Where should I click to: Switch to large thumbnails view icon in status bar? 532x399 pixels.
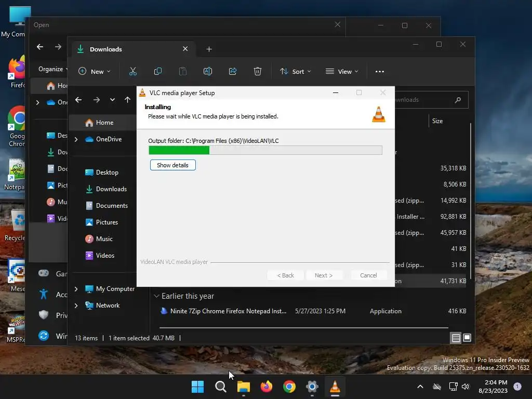click(467, 338)
